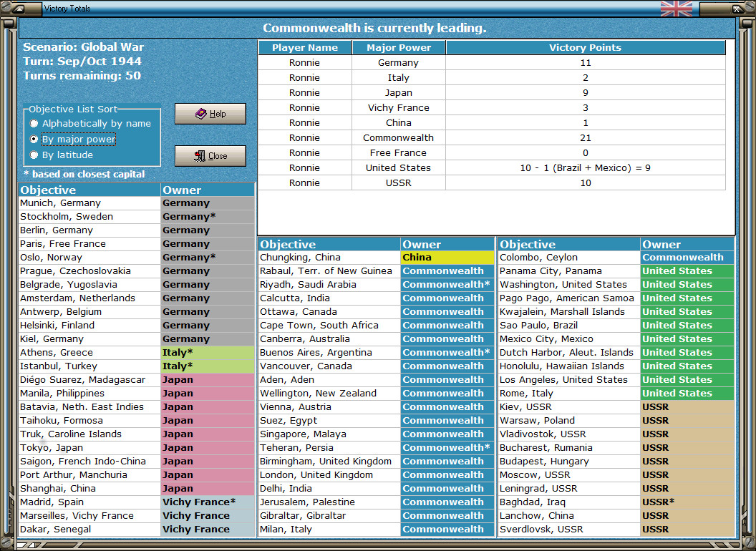This screenshot has height=551, width=756.
Task: Select London, United Kingdom objective
Action: click(x=329, y=475)
